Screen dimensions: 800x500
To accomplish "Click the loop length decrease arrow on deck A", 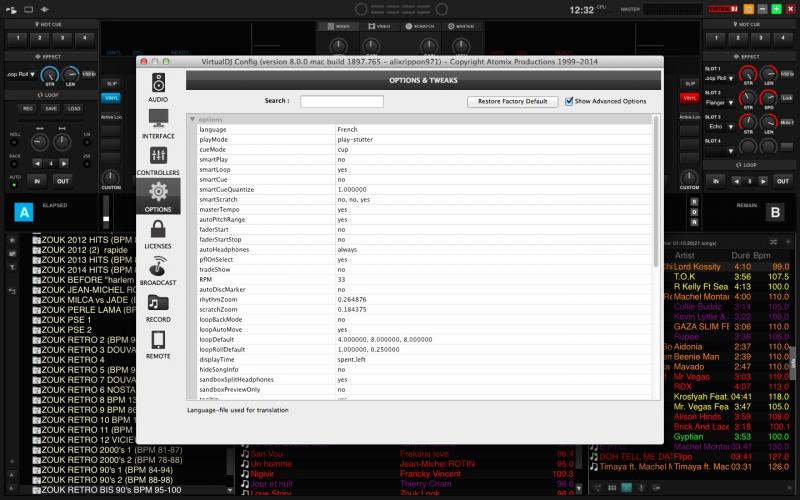I will click(x=37, y=164).
